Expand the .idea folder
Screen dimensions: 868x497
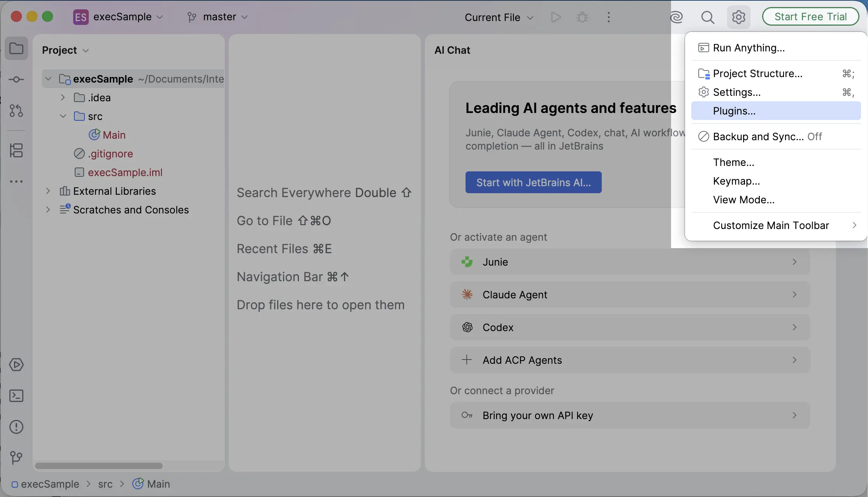click(63, 97)
